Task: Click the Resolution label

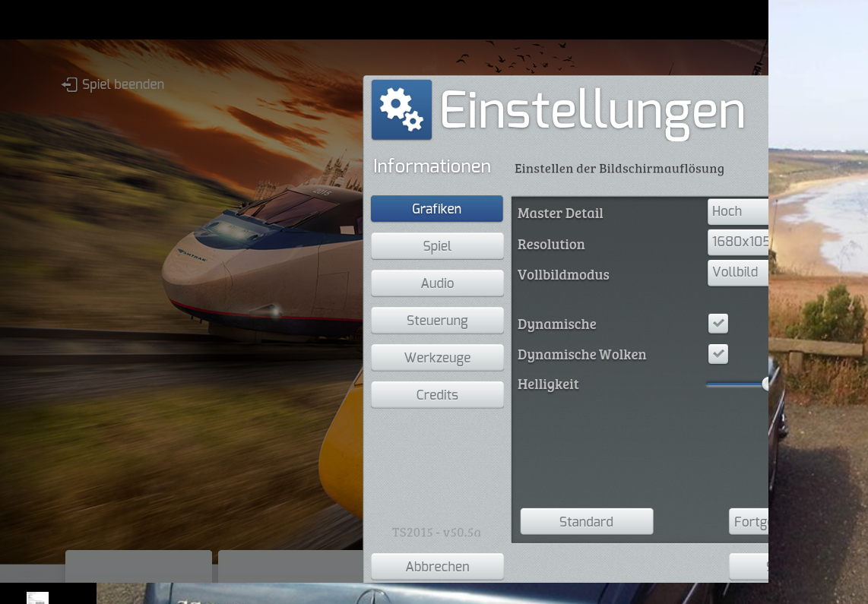Action: [x=551, y=244]
